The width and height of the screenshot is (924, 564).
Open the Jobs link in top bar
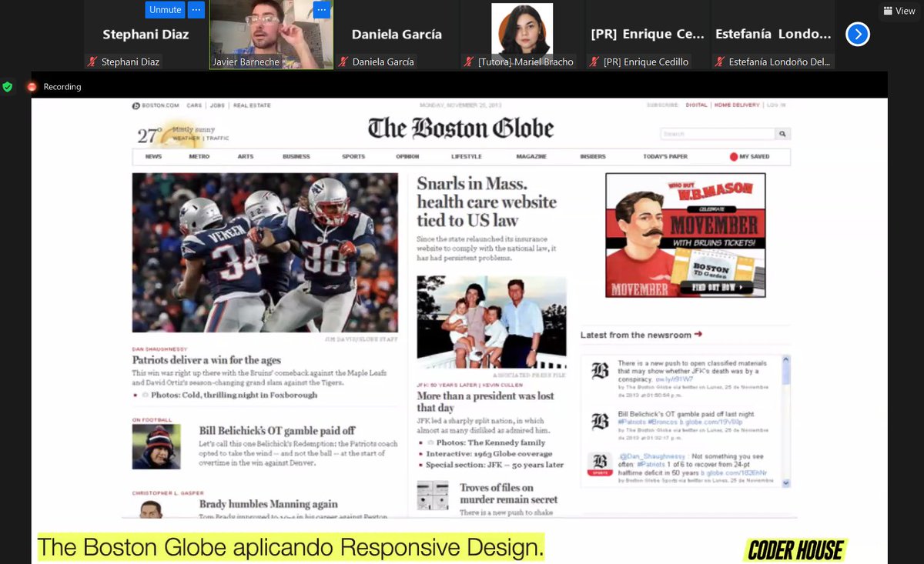[x=216, y=105]
